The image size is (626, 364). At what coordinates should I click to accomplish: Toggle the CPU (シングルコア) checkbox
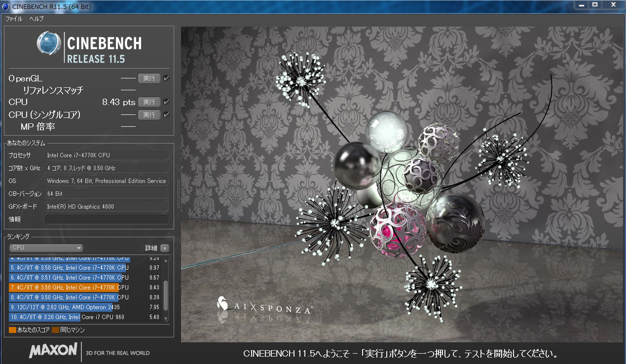tap(166, 114)
